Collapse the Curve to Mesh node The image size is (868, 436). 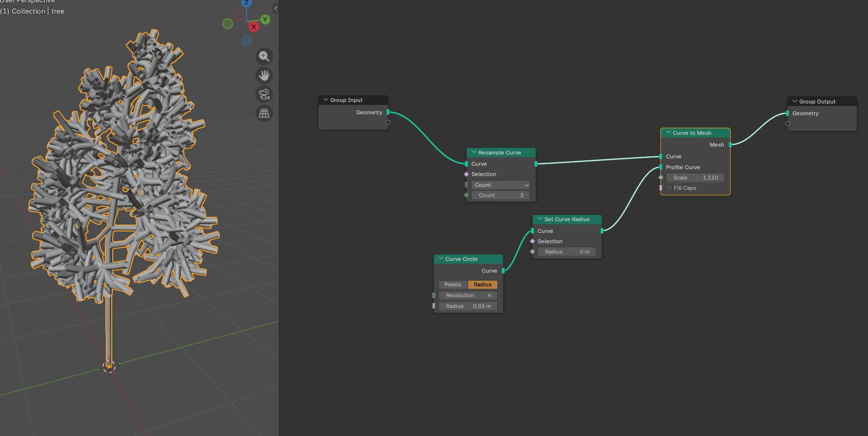(668, 132)
